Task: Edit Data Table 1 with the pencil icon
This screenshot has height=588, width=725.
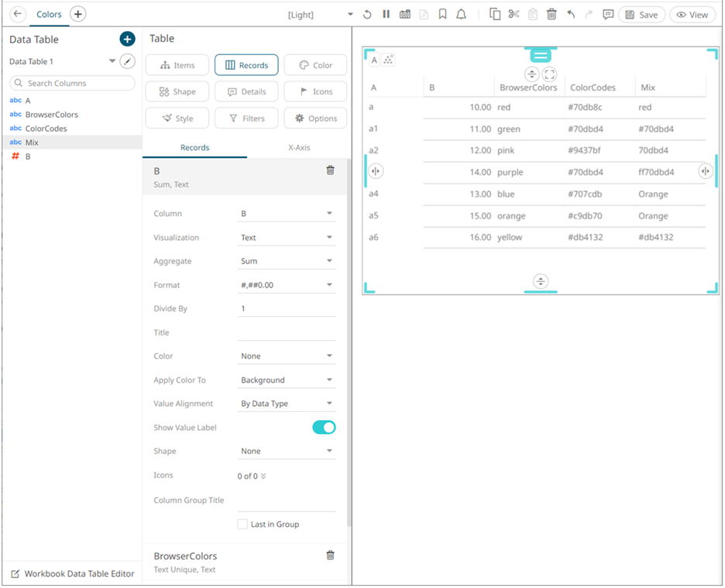Action: click(128, 61)
